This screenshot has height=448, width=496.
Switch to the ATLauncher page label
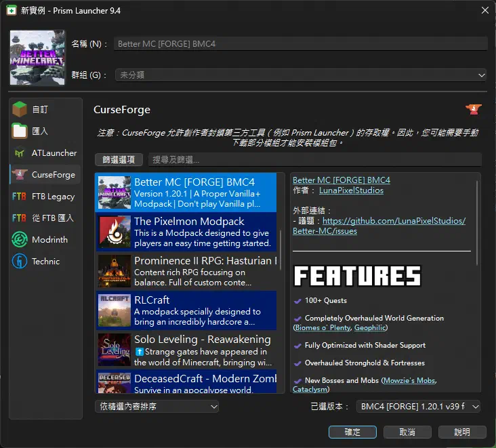tap(54, 153)
